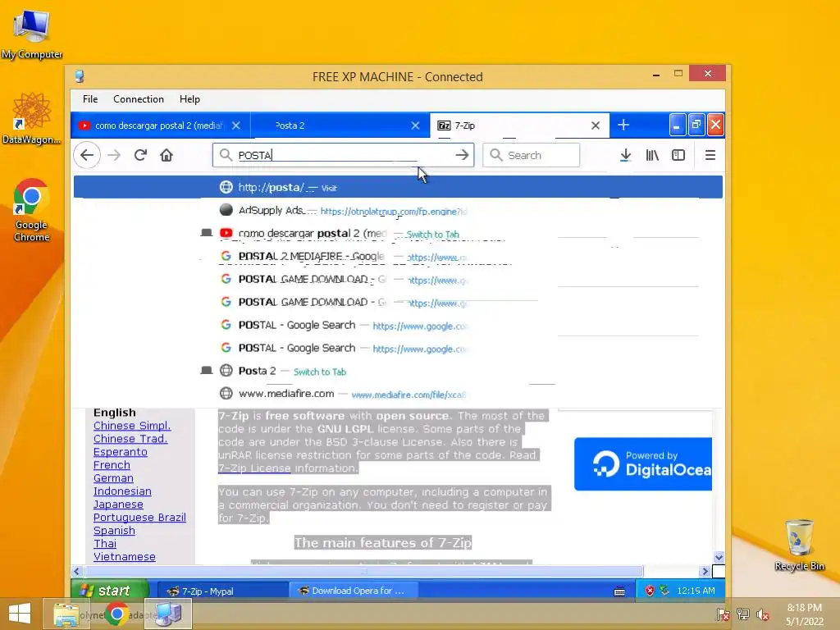Click the address bar containing POSTA
Viewport: 840px width, 630px height.
344,155
